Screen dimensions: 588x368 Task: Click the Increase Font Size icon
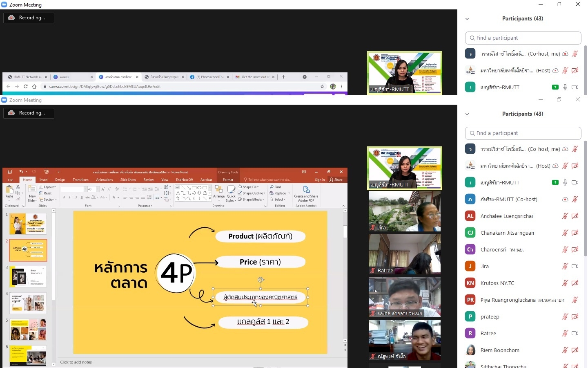pos(103,189)
